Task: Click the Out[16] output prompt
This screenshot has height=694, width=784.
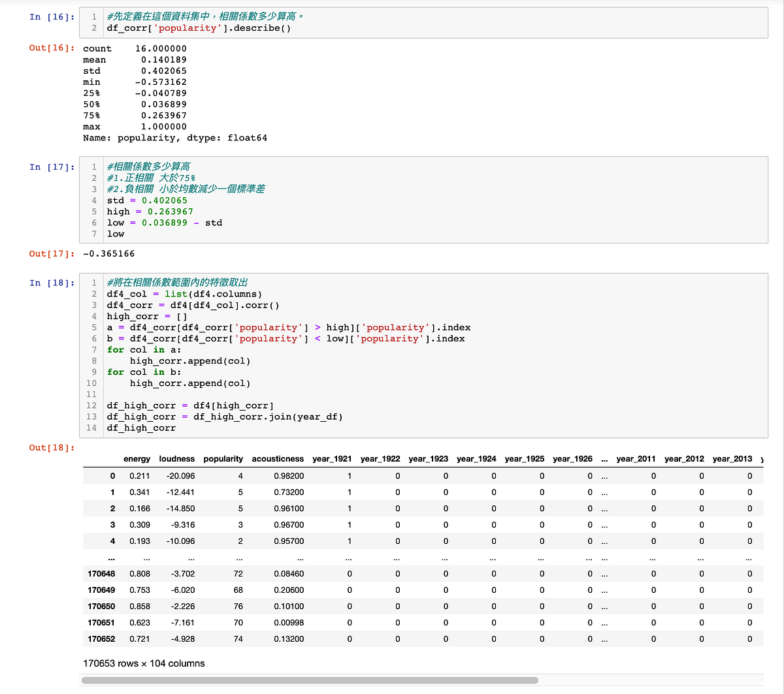Action: pyautogui.click(x=52, y=48)
